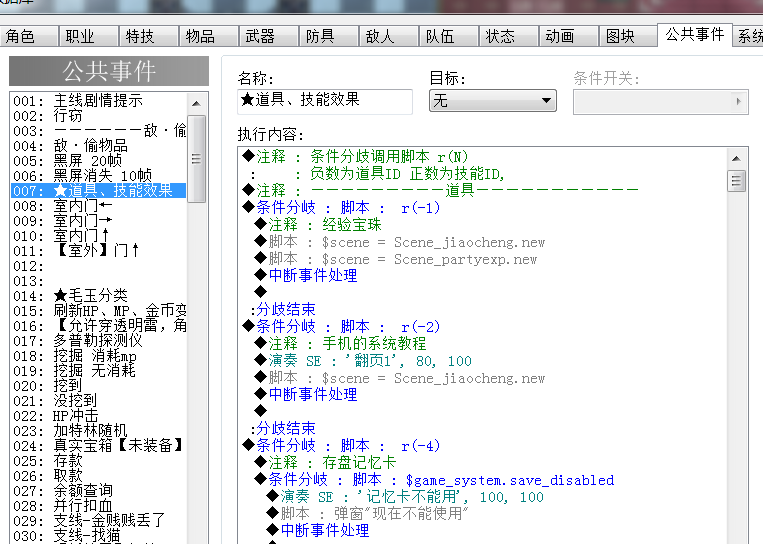Screen dimensions: 763x544
Task: Select the 特技 tab
Action: click(x=149, y=36)
